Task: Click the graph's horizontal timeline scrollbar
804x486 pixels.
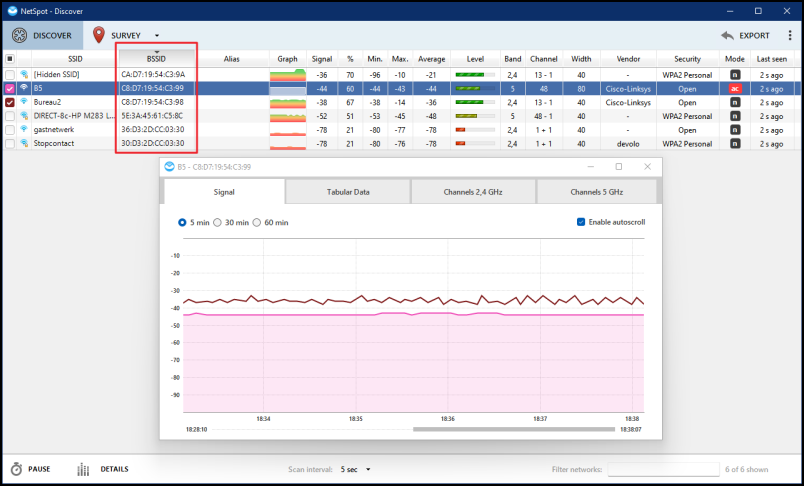Action: (513, 429)
